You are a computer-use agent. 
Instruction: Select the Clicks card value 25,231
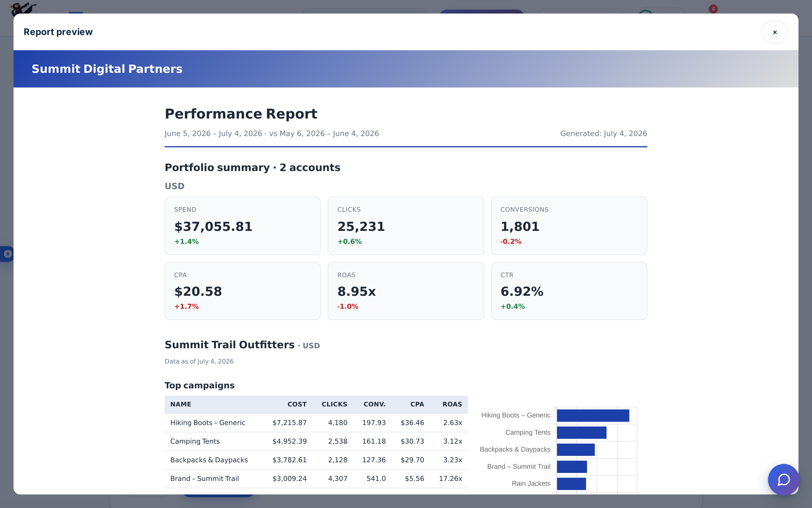[x=361, y=226]
